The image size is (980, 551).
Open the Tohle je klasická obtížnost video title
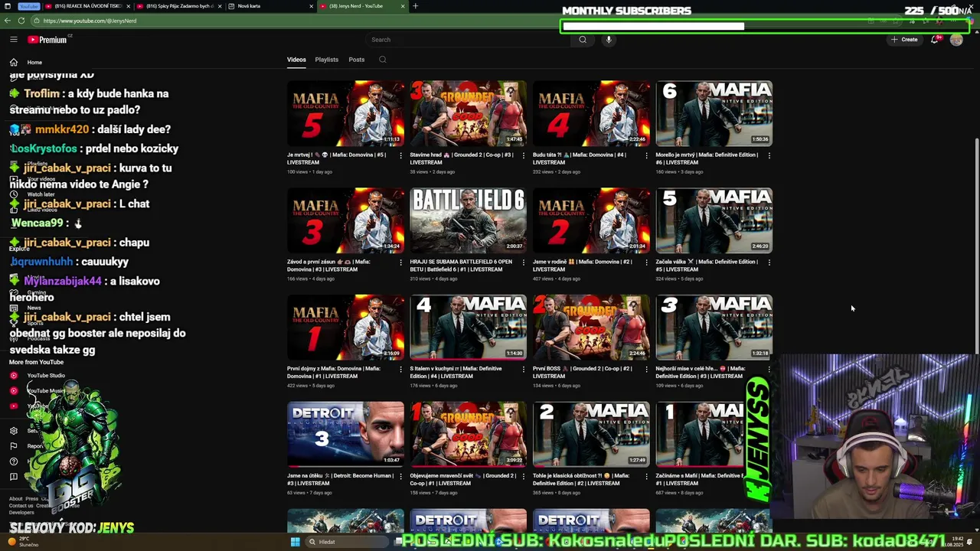tap(581, 479)
